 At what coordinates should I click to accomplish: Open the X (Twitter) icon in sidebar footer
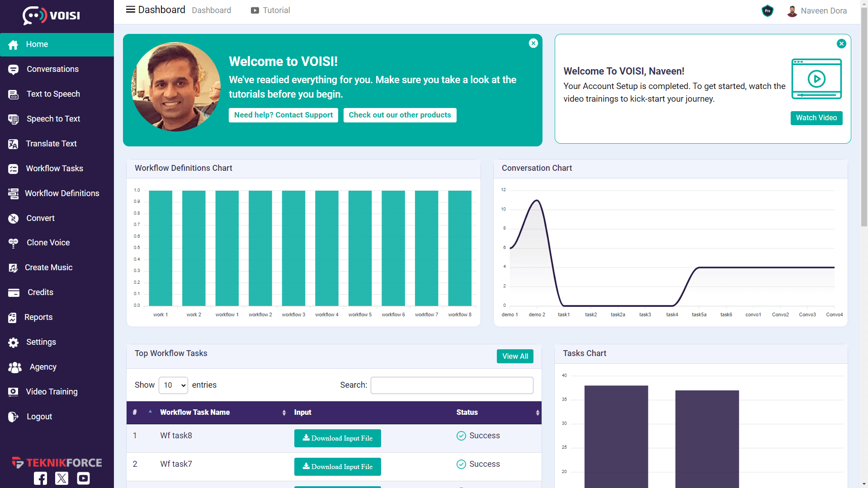[x=62, y=478]
